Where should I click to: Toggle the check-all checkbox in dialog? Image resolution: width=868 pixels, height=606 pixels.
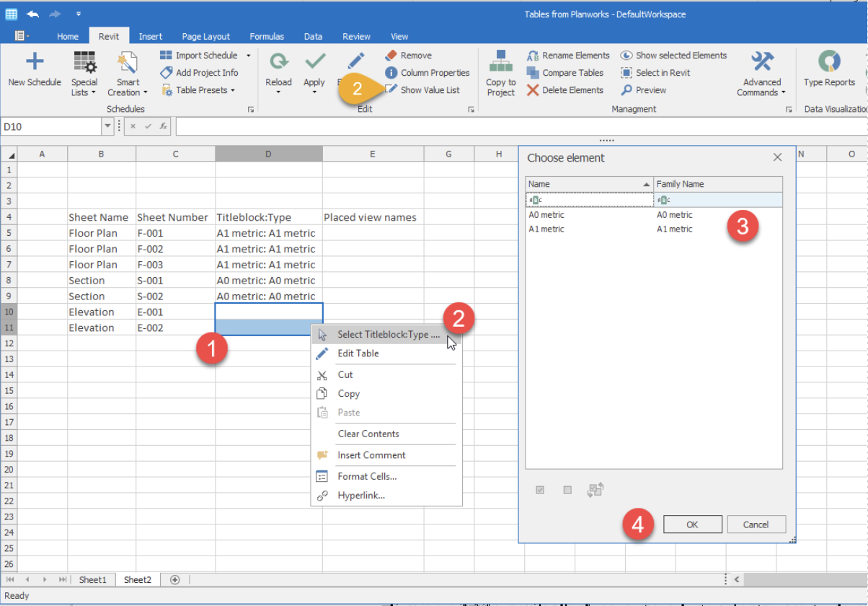[540, 490]
